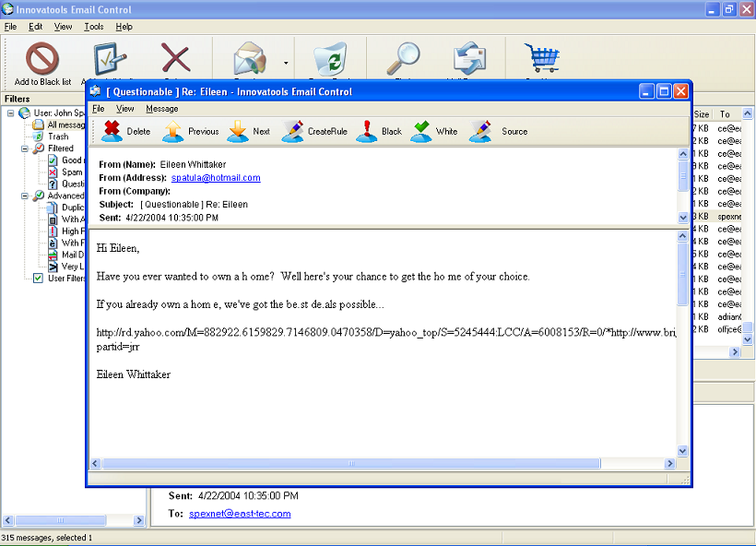Click the To column header
The height and width of the screenshot is (546, 756).
pyautogui.click(x=726, y=114)
